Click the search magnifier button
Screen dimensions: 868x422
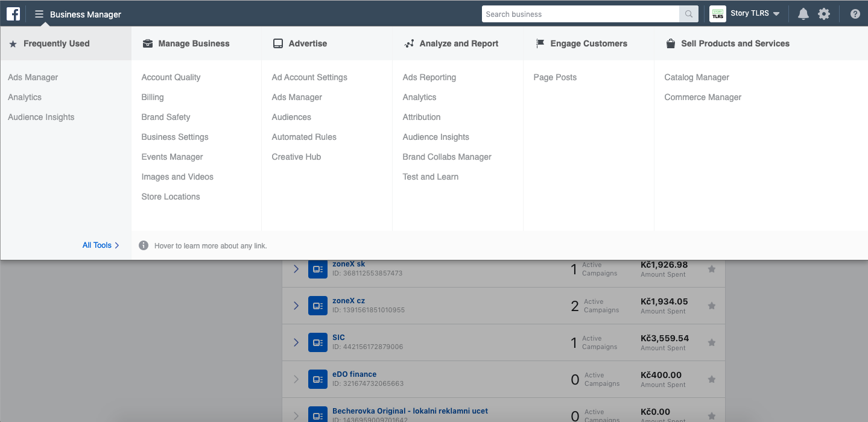click(x=689, y=14)
